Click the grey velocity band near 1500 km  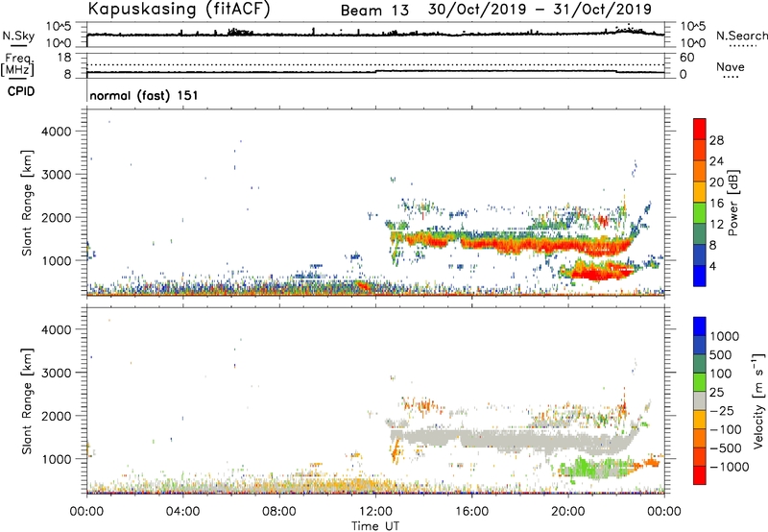515,439
